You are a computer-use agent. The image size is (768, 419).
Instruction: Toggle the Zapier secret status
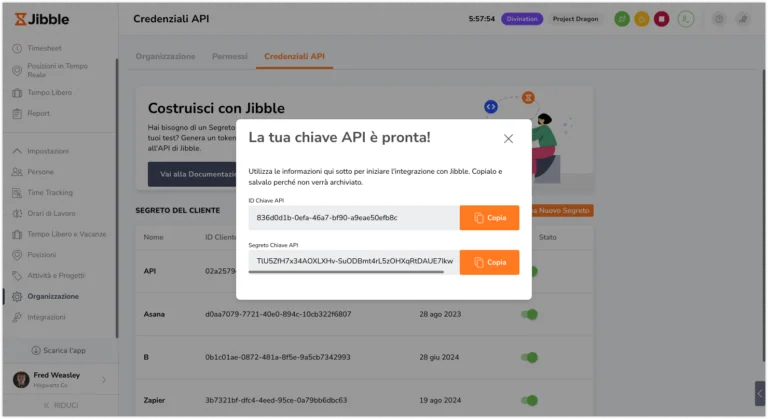point(529,400)
